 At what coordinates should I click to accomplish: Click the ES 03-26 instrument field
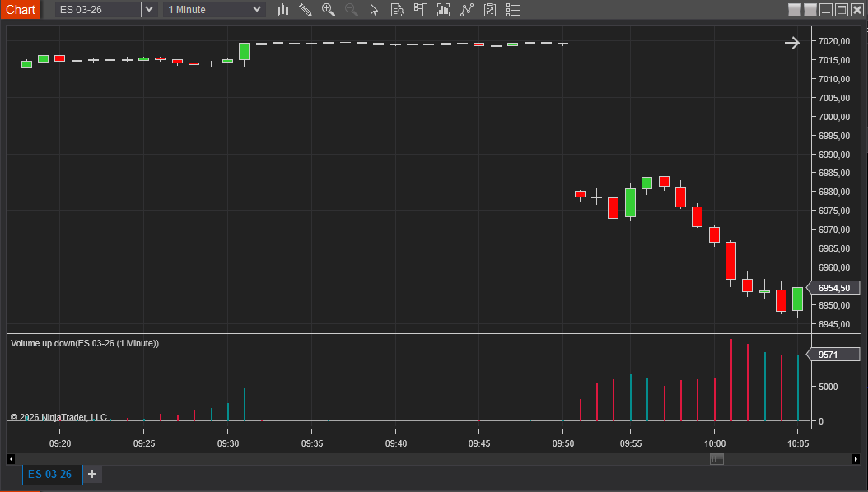point(98,9)
